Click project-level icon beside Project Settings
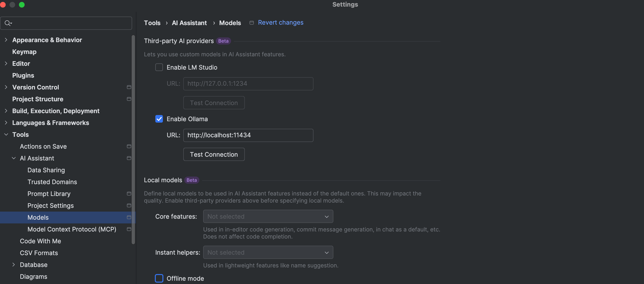Viewport: 644px width, 284px height. tap(129, 205)
